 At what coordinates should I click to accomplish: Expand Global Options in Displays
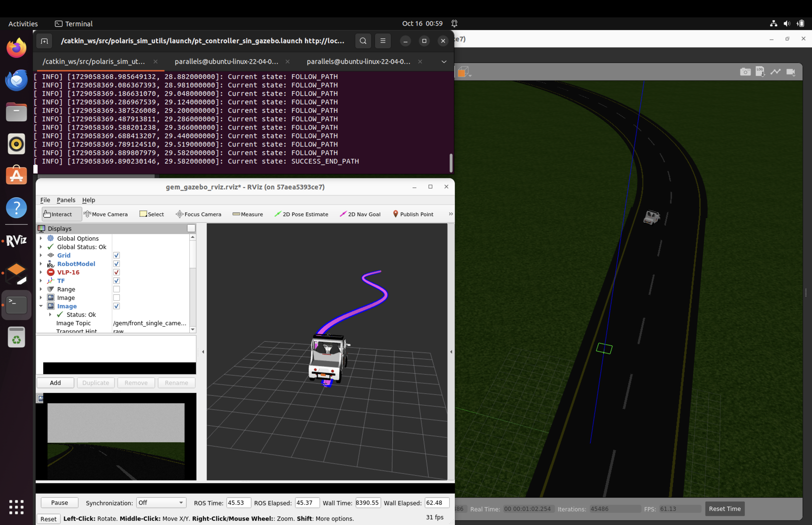[41, 238]
